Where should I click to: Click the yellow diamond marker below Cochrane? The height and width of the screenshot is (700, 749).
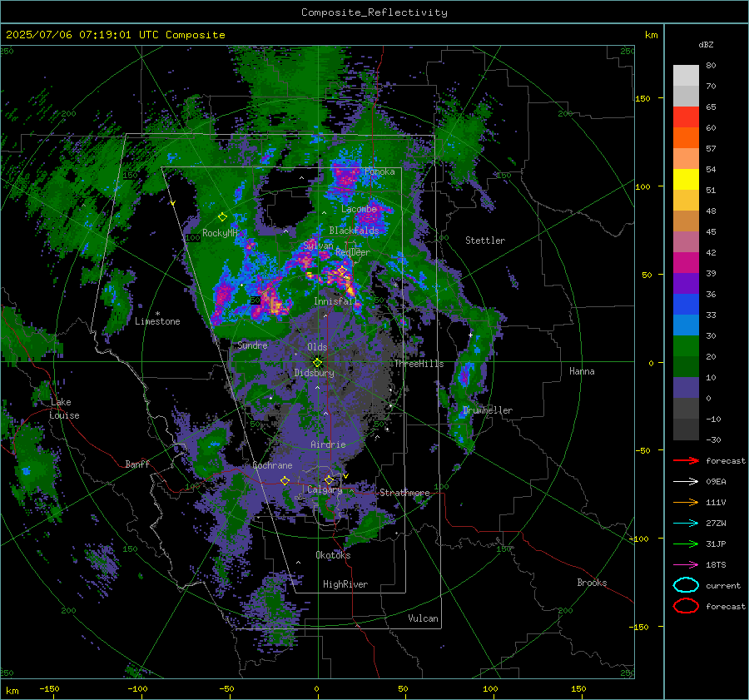click(x=285, y=480)
